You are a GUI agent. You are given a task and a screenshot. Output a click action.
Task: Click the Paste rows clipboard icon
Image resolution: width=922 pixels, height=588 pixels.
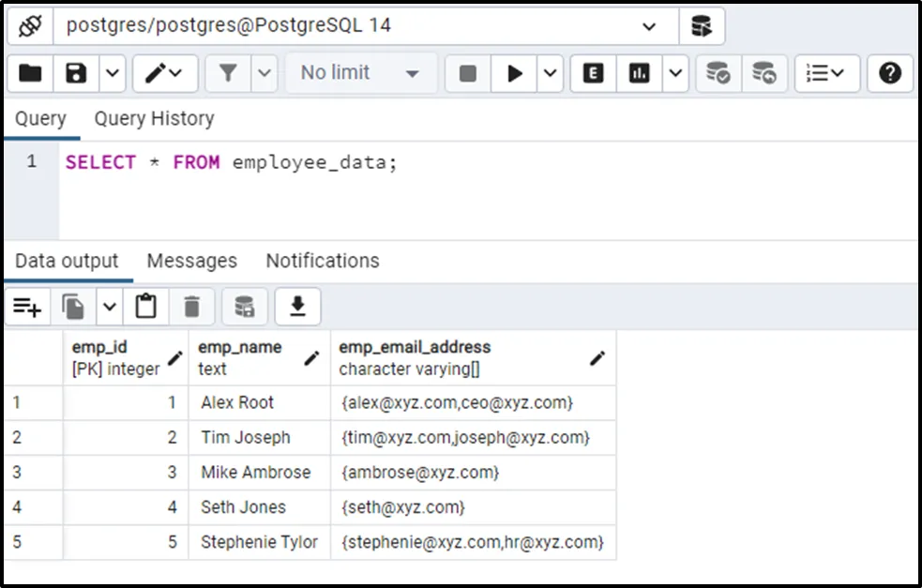pyautogui.click(x=145, y=307)
